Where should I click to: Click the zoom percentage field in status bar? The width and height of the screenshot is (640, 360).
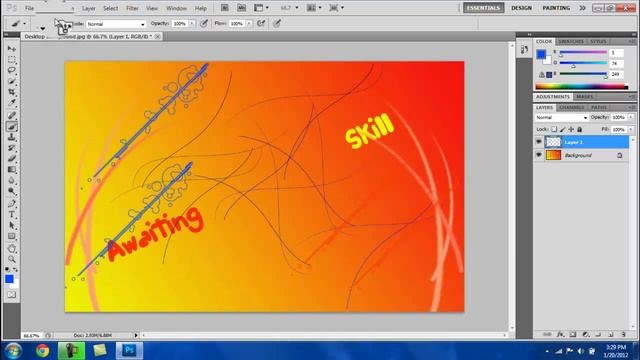pos(31,336)
